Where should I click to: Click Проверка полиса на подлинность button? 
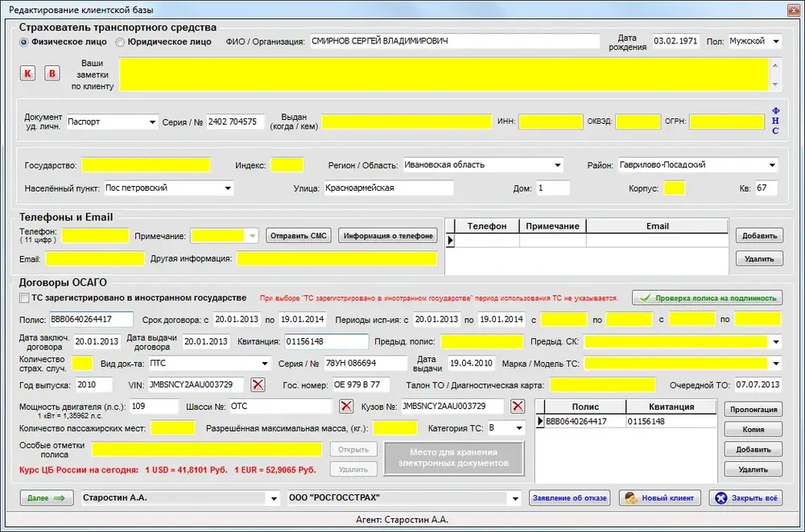pos(708,298)
